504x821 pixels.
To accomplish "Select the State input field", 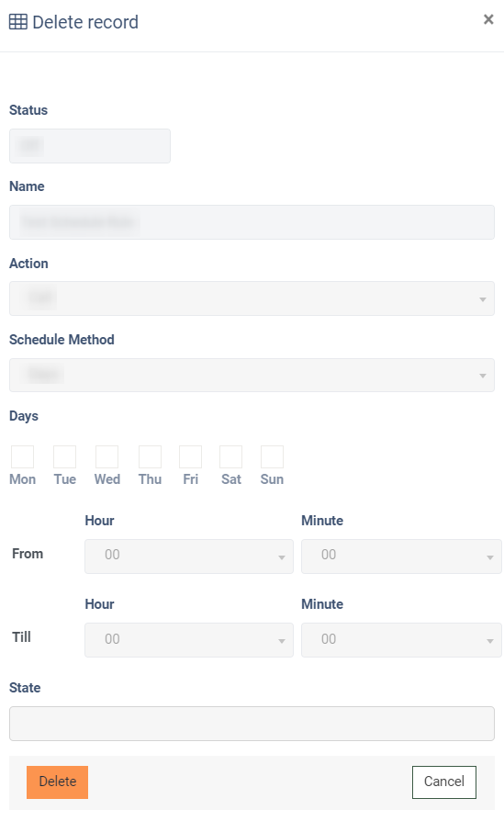I will (x=252, y=724).
